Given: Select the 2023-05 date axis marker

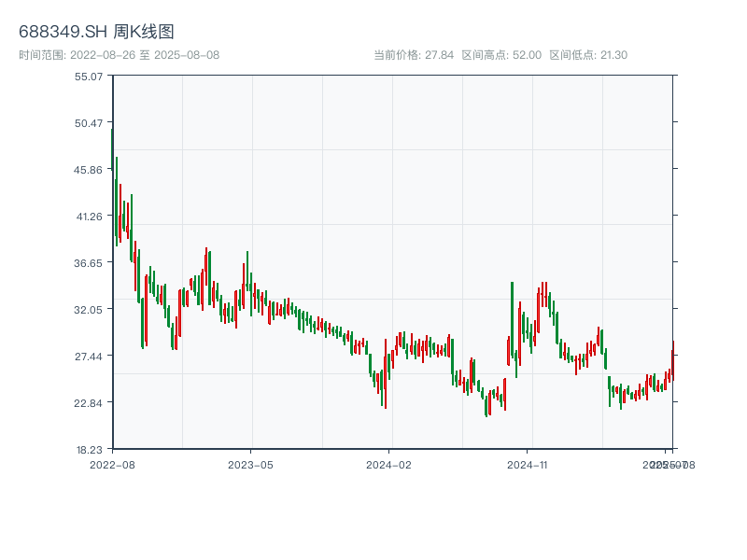Looking at the screenshot, I should coord(251,464).
